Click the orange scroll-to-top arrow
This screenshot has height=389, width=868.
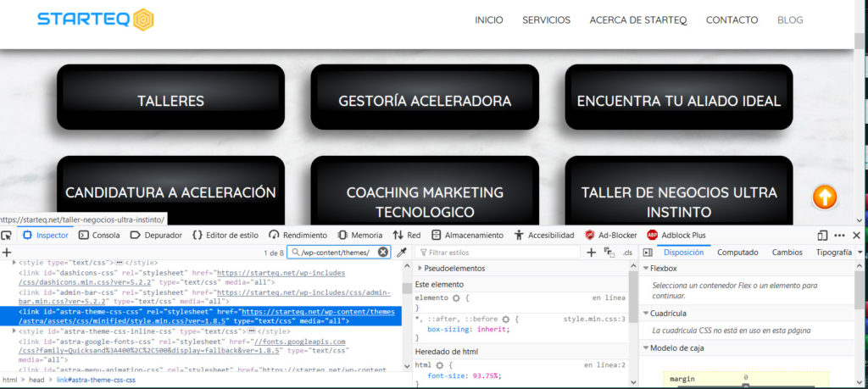coord(825,197)
